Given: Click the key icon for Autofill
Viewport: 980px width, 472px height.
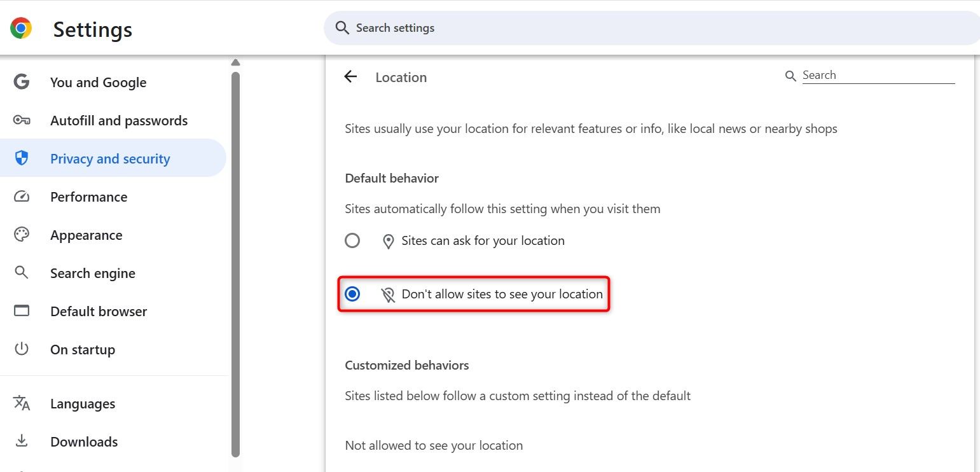Looking at the screenshot, I should point(22,120).
